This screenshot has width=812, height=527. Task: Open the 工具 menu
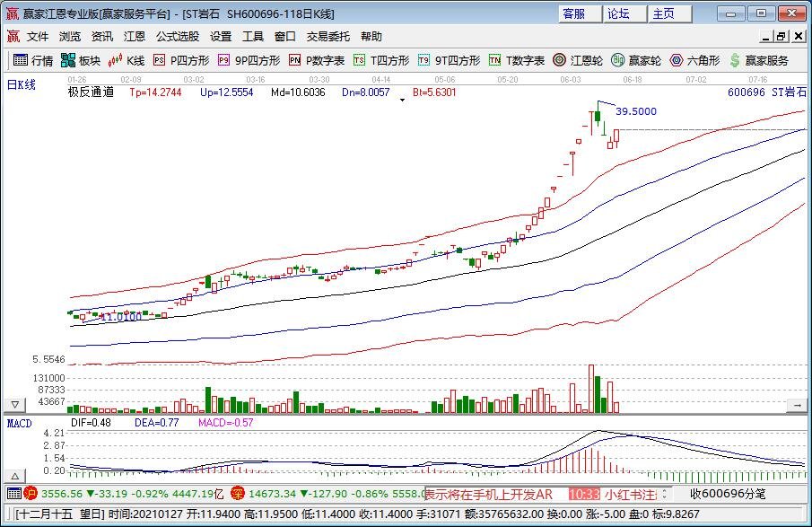click(x=253, y=36)
